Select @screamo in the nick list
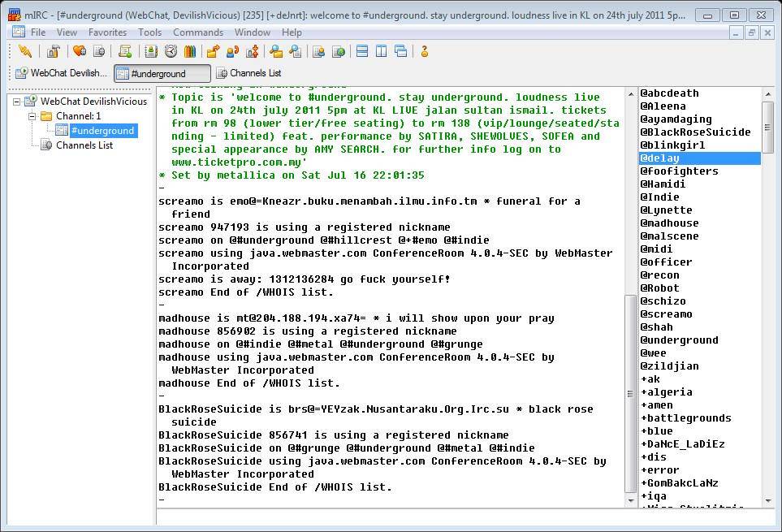This screenshot has height=532, width=782. click(667, 314)
